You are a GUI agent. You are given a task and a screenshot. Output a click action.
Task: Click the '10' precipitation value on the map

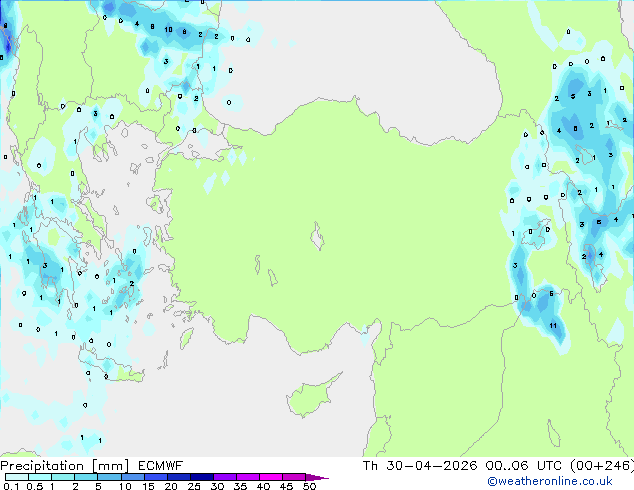click(x=168, y=30)
